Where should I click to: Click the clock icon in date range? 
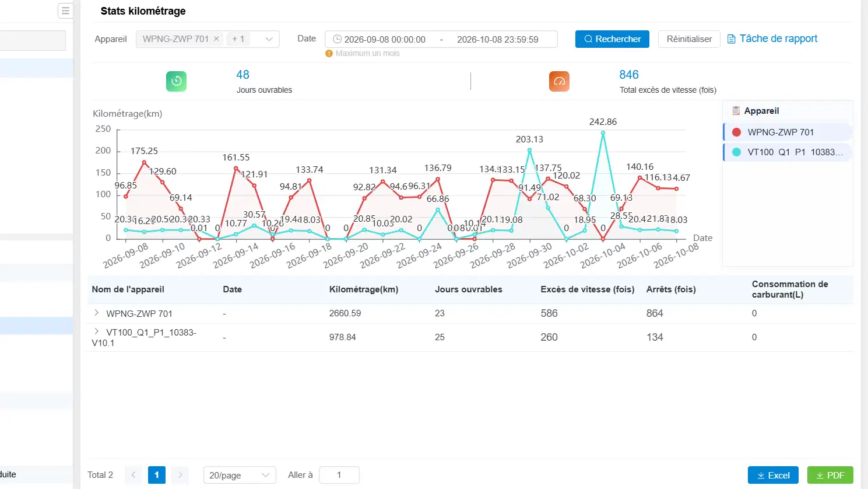coord(337,39)
